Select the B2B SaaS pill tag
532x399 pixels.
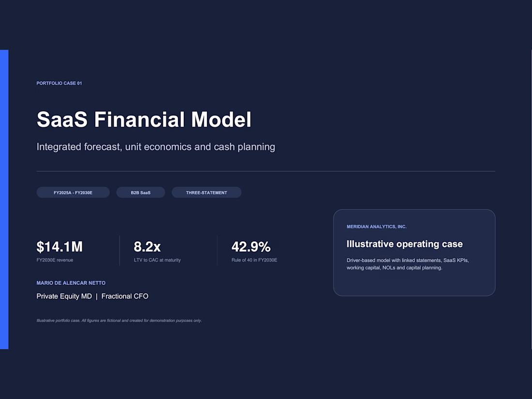point(140,192)
